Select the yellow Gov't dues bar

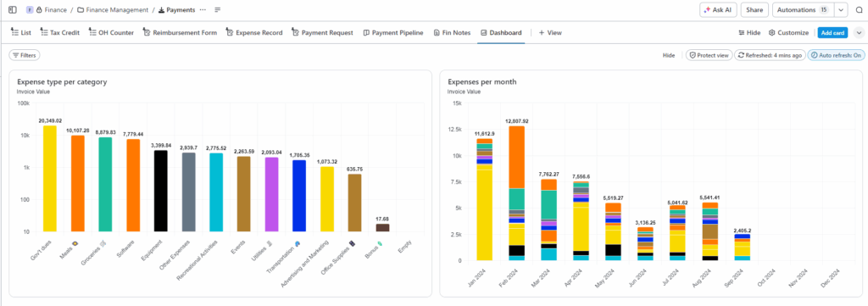[50, 178]
